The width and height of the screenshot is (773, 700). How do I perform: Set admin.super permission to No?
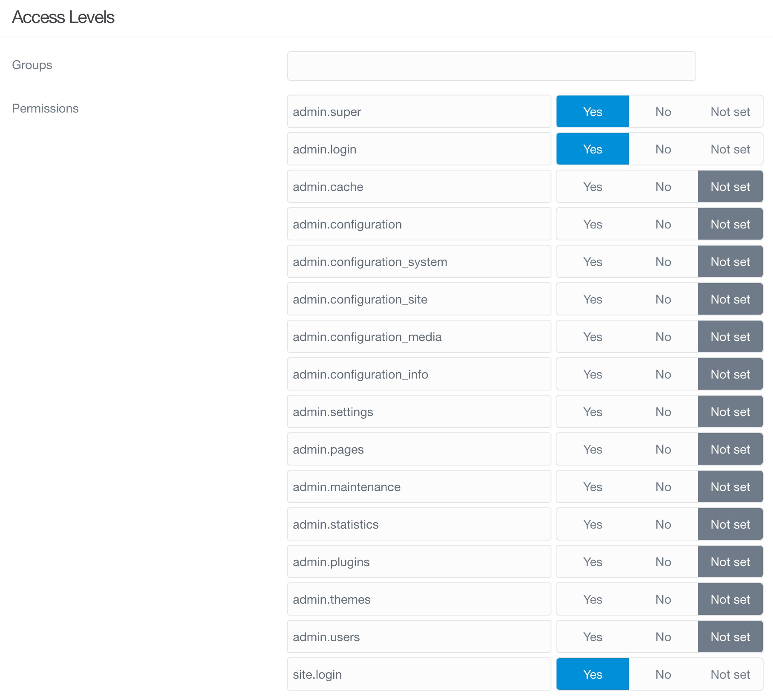663,111
